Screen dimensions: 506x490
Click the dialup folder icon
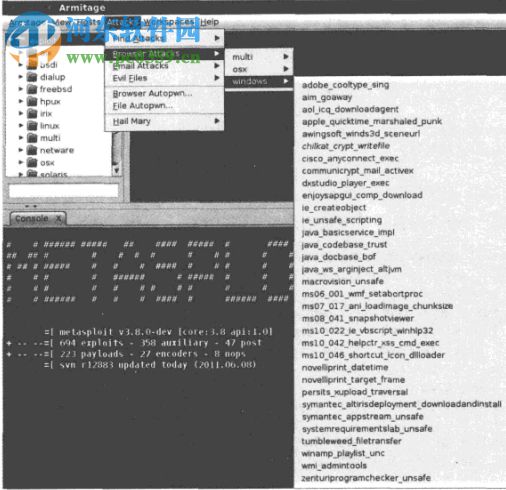click(x=32, y=77)
